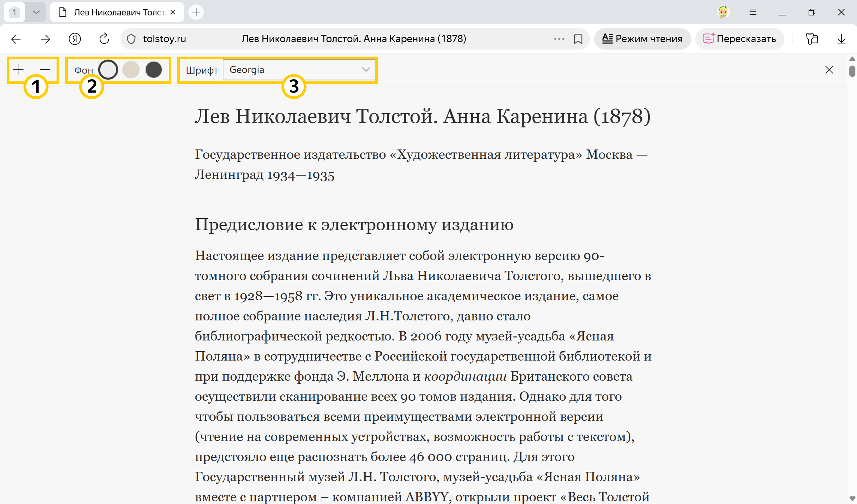Open a new tab with plus
This screenshot has width=857, height=504.
[x=196, y=12]
